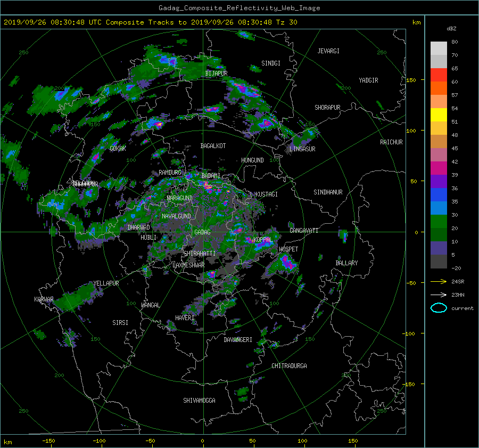Click the BALLARY city label

pos(346,263)
